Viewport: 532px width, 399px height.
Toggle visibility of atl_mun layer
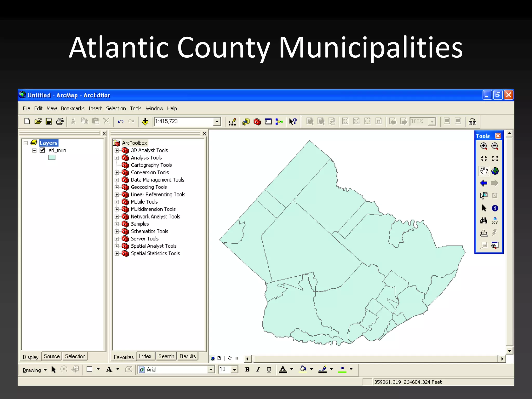(42, 150)
